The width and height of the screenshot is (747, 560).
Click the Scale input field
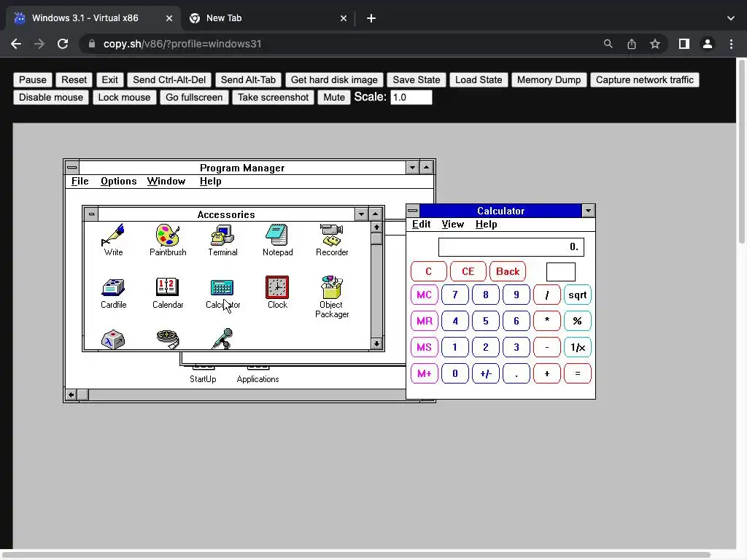[411, 97]
